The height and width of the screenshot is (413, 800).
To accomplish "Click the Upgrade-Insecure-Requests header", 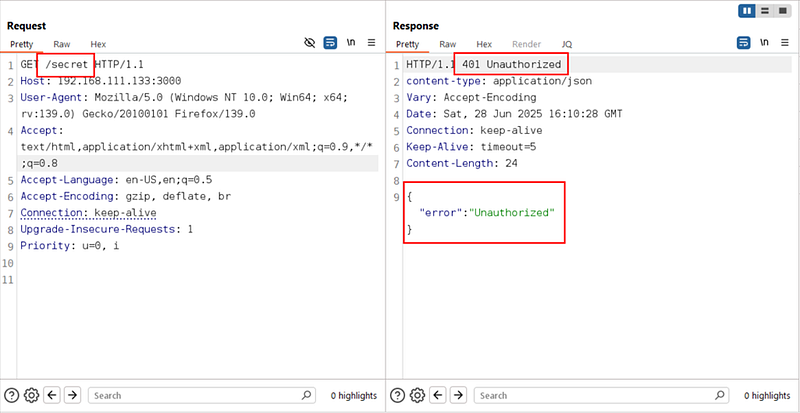I will point(107,229).
